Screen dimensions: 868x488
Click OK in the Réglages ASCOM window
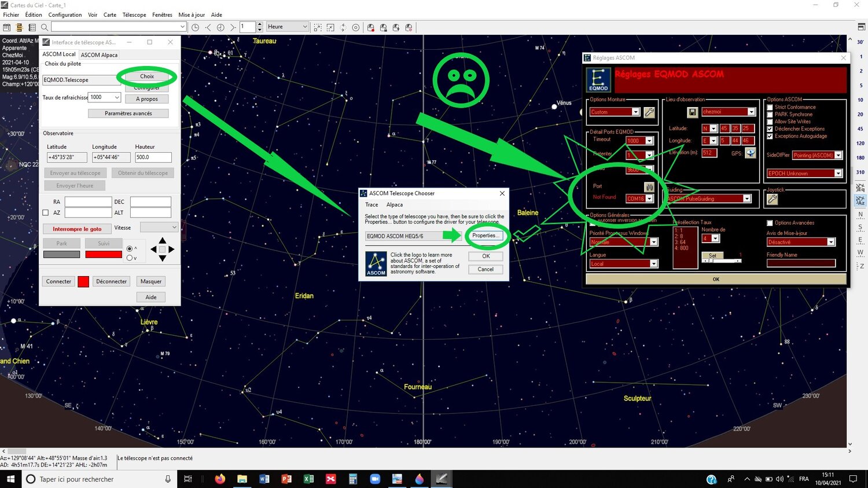click(x=716, y=279)
